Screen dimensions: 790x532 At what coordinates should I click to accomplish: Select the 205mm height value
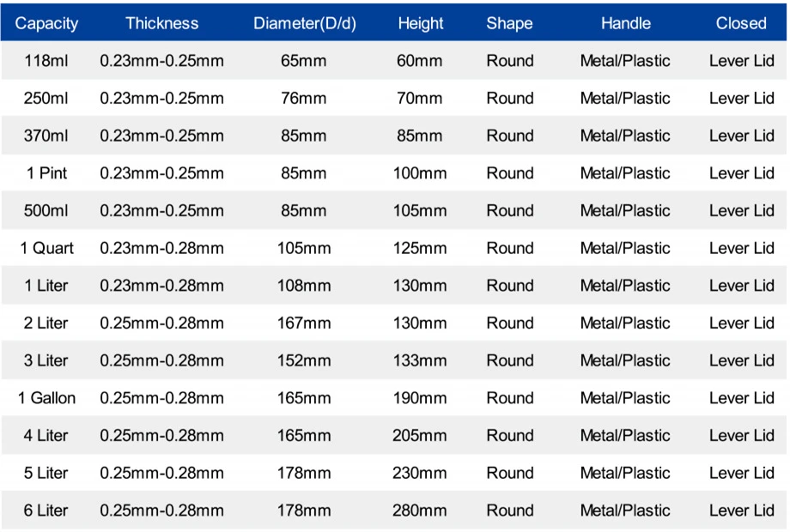click(x=419, y=435)
